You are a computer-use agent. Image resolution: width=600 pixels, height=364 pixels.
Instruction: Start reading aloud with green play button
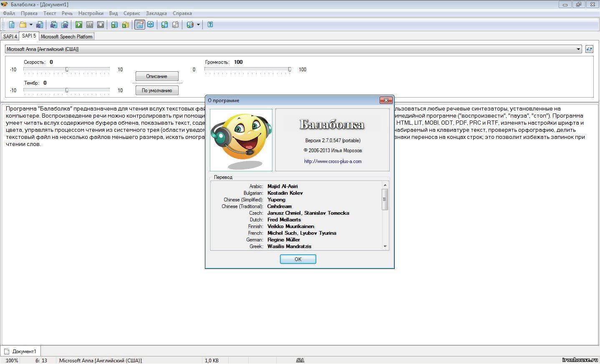[79, 25]
